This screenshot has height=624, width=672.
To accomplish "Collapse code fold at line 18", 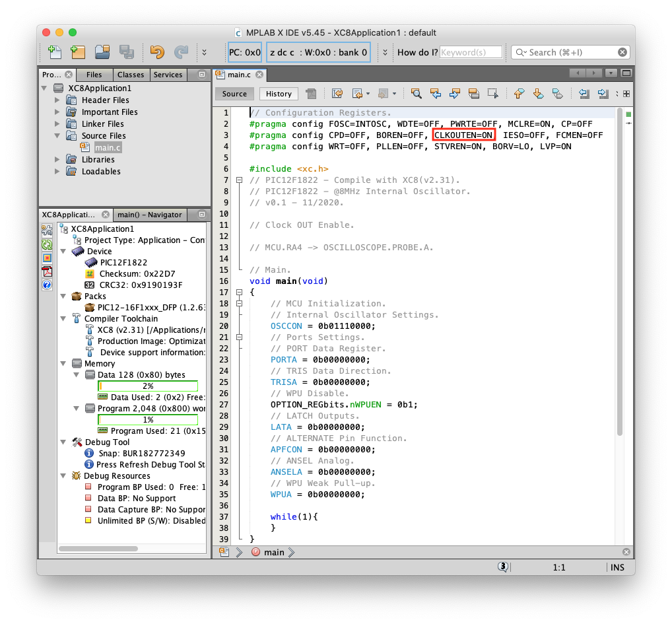I will pyautogui.click(x=240, y=304).
